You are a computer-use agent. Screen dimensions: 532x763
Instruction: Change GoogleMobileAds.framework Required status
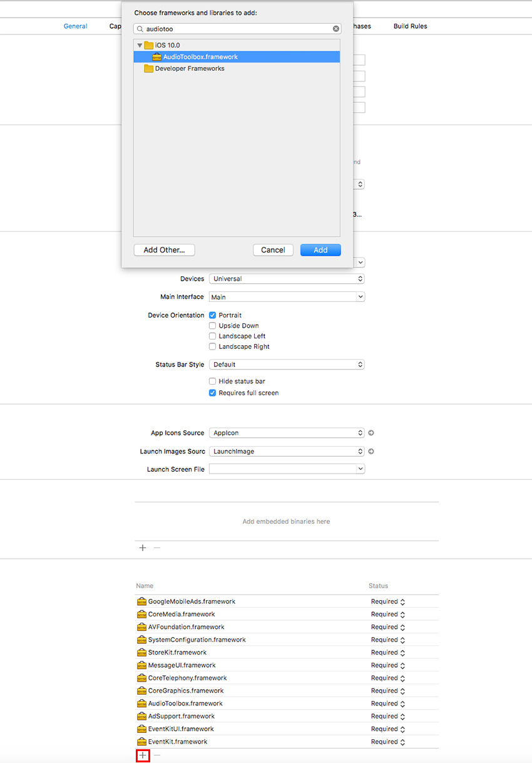click(x=388, y=601)
